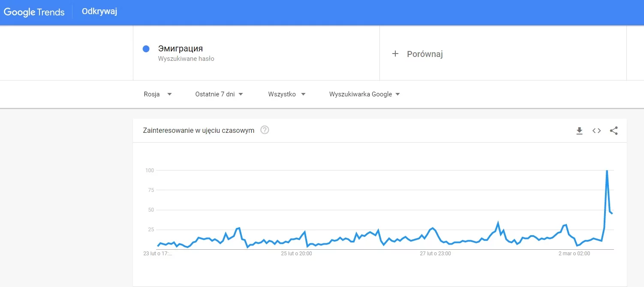
Task: Add a comparison term with Porównaj
Action: pyautogui.click(x=424, y=54)
